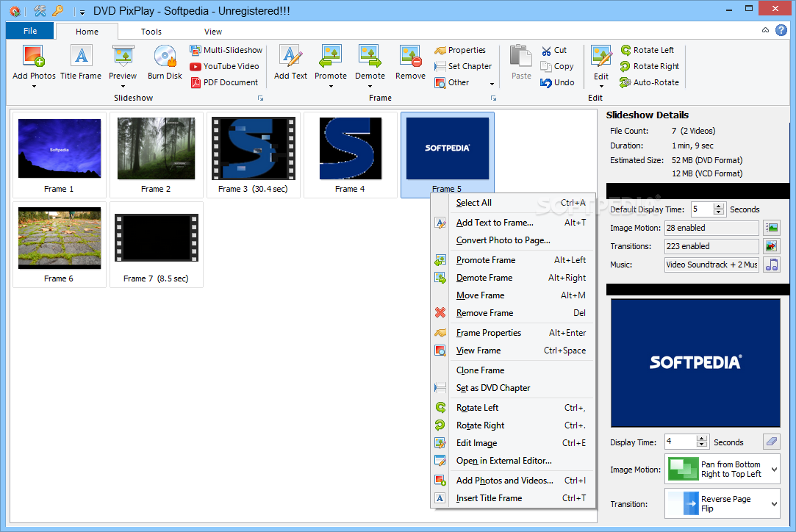The height and width of the screenshot is (532, 796).
Task: Open frame Properties in the ribbon
Action: 460,50
